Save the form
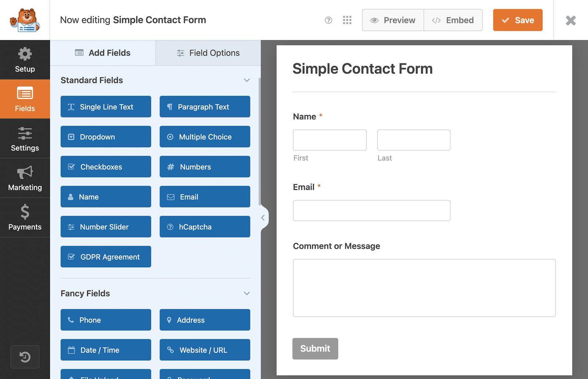 click(518, 20)
